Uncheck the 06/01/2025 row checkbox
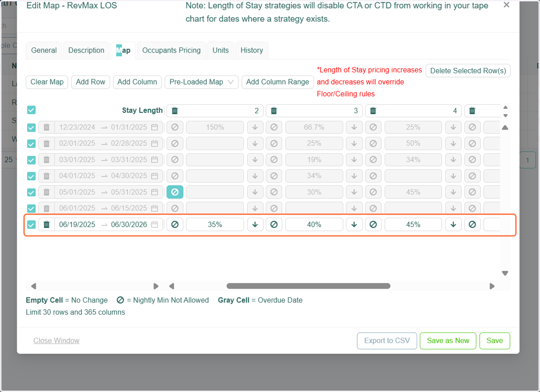Viewport: 540px width, 392px height. (31, 209)
